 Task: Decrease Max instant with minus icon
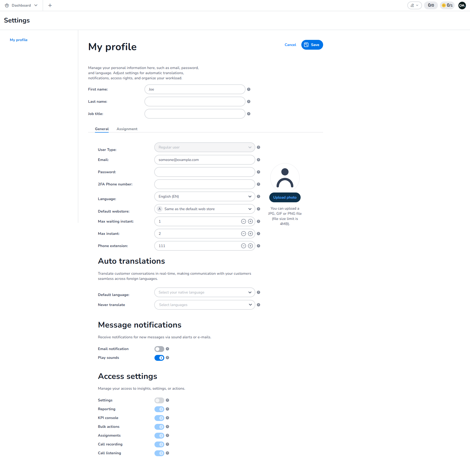(x=243, y=234)
